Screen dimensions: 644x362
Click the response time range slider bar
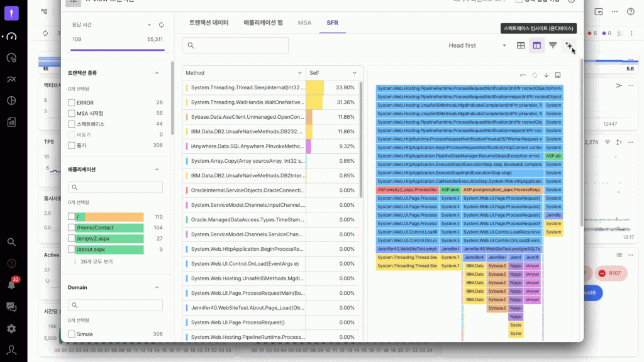tap(116, 50)
